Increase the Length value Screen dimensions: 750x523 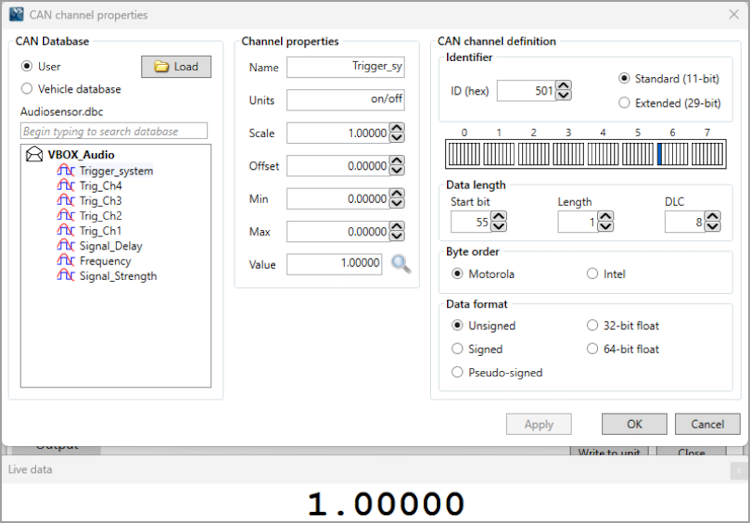pyautogui.click(x=606, y=217)
